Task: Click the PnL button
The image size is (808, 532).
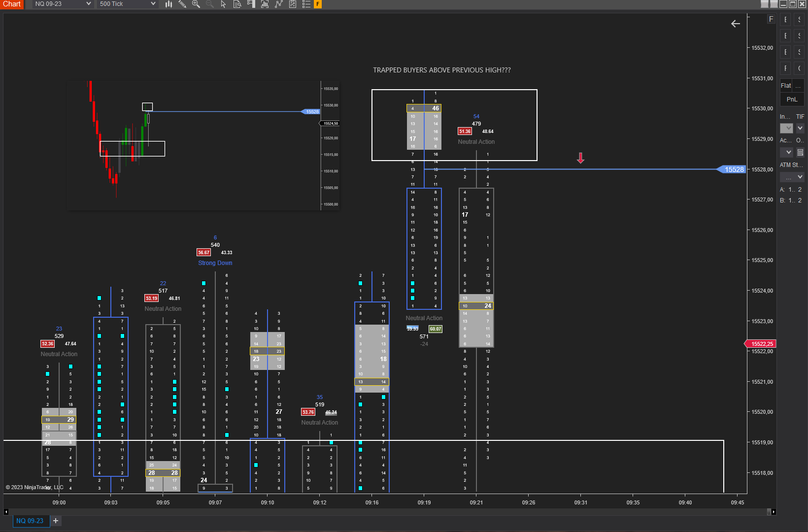Action: pyautogui.click(x=792, y=100)
